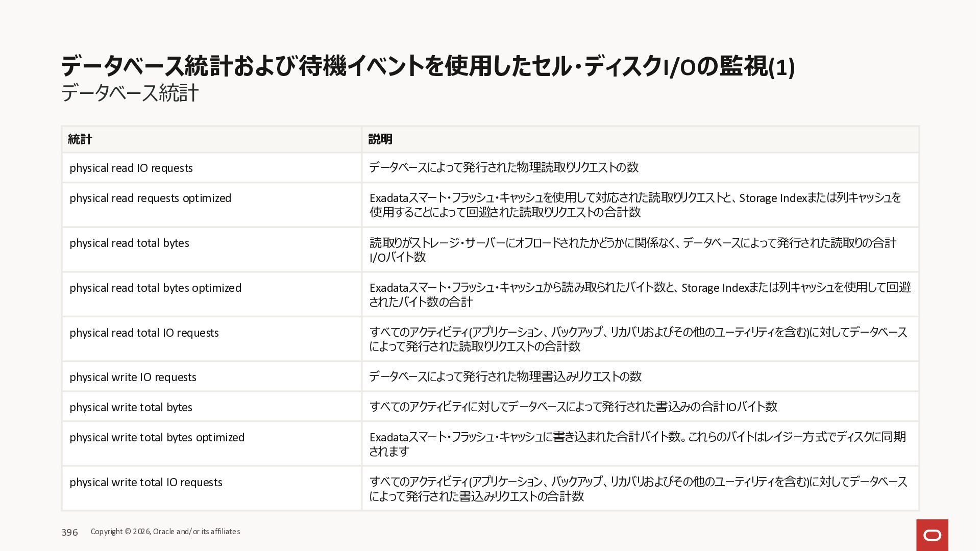
Task: Click the データベース統計 subtitle text
Action: pos(130,93)
